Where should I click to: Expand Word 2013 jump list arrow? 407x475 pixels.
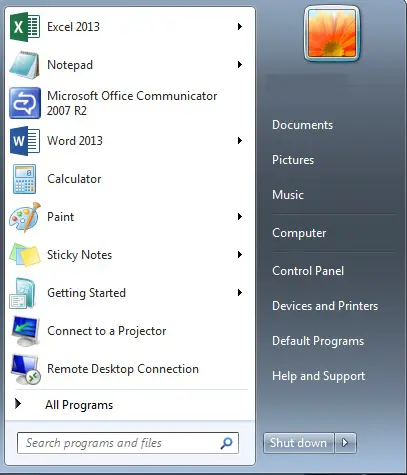coord(240,141)
